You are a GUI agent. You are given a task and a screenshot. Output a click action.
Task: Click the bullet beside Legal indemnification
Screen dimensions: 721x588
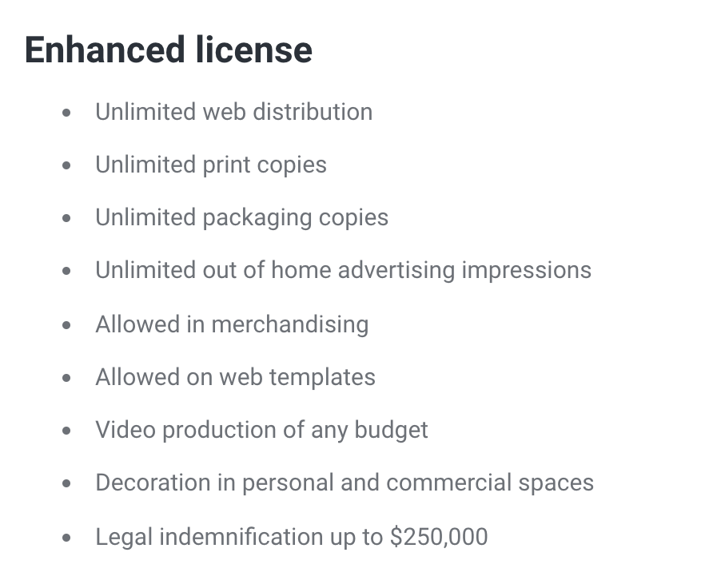[x=66, y=538]
